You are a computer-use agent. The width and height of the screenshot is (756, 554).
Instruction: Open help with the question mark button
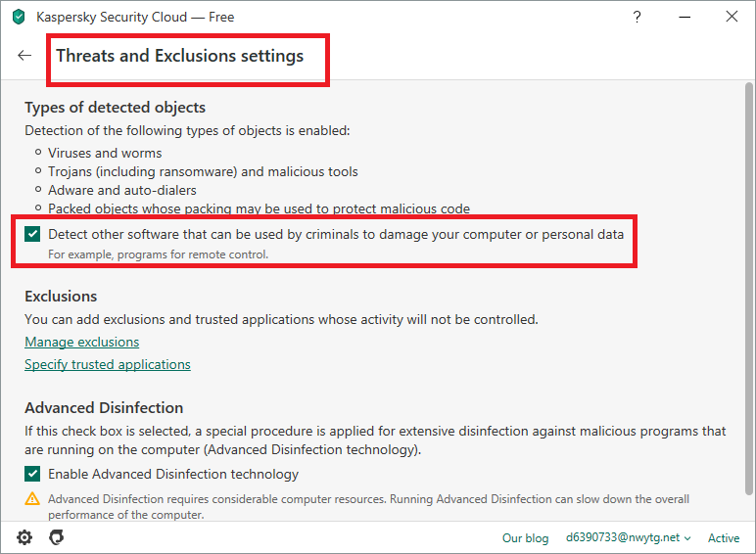tap(638, 17)
